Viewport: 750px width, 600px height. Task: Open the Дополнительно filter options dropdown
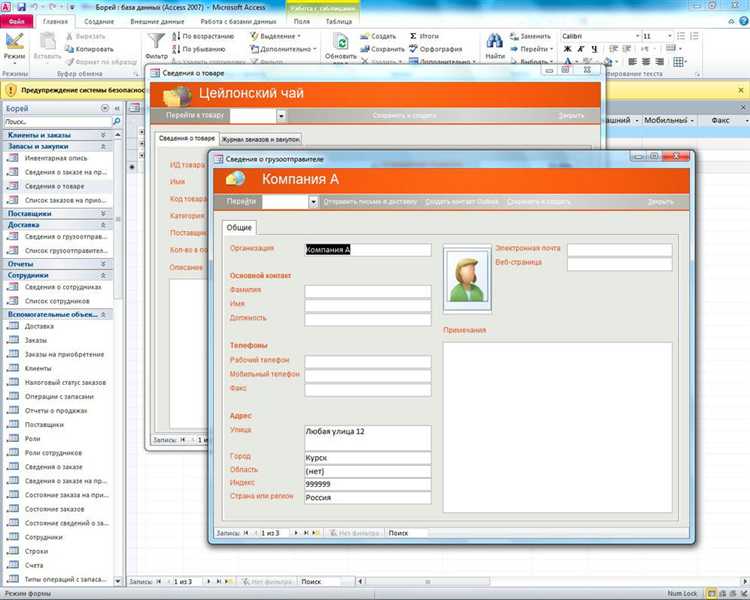point(283,49)
